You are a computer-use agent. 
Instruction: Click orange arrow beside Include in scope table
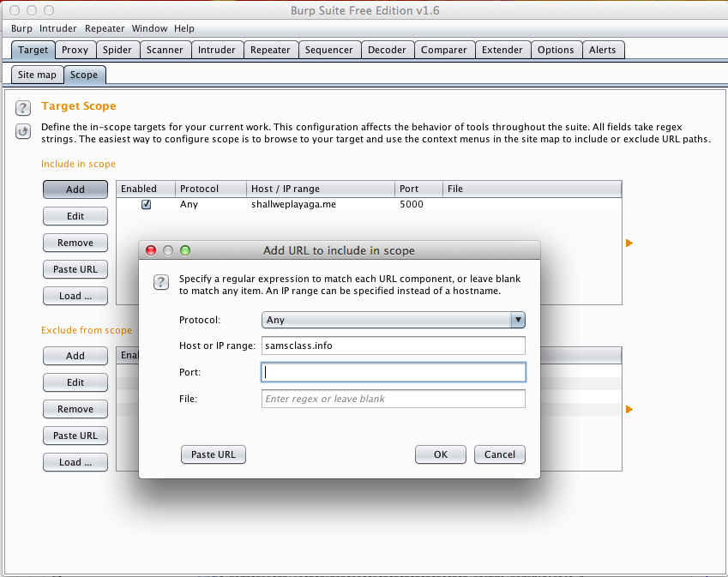(629, 243)
